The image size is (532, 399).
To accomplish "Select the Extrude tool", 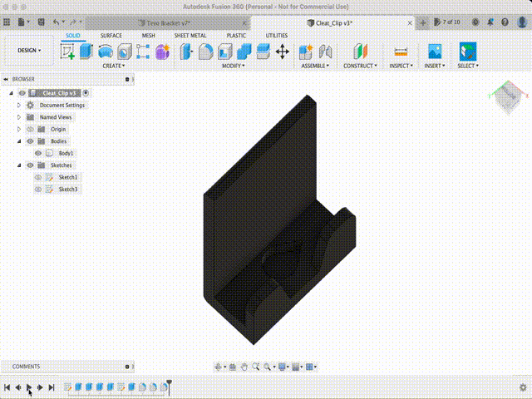I will tap(86, 52).
